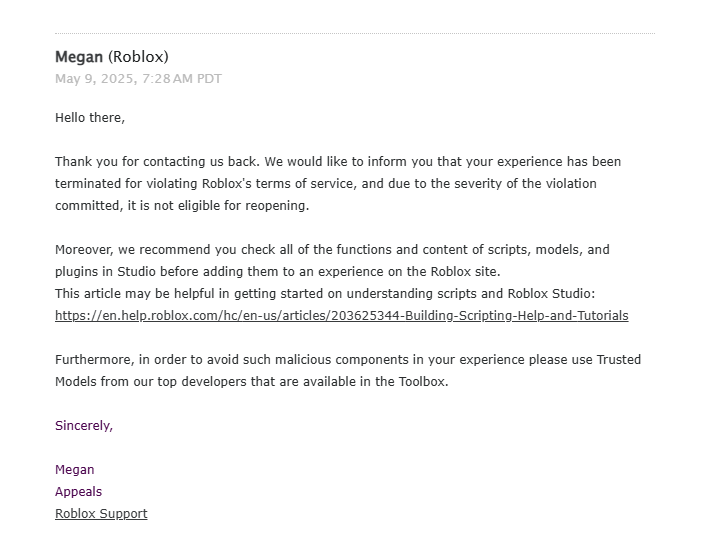Click the 'Sincerely,' closing text
Image resolution: width=718 pixels, height=557 pixels.
(84, 426)
